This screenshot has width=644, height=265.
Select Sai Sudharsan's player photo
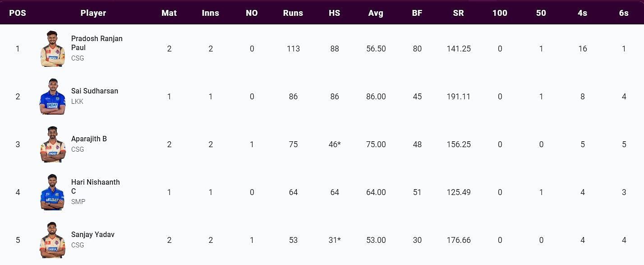(53, 97)
